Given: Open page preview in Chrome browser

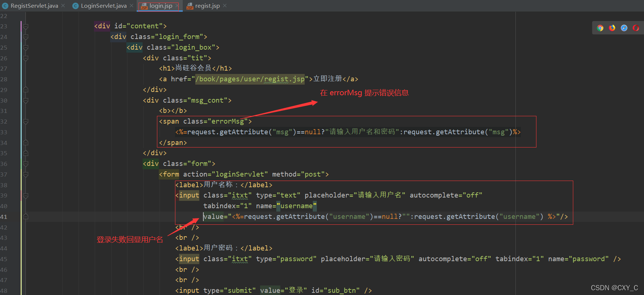Looking at the screenshot, I should coord(600,28).
